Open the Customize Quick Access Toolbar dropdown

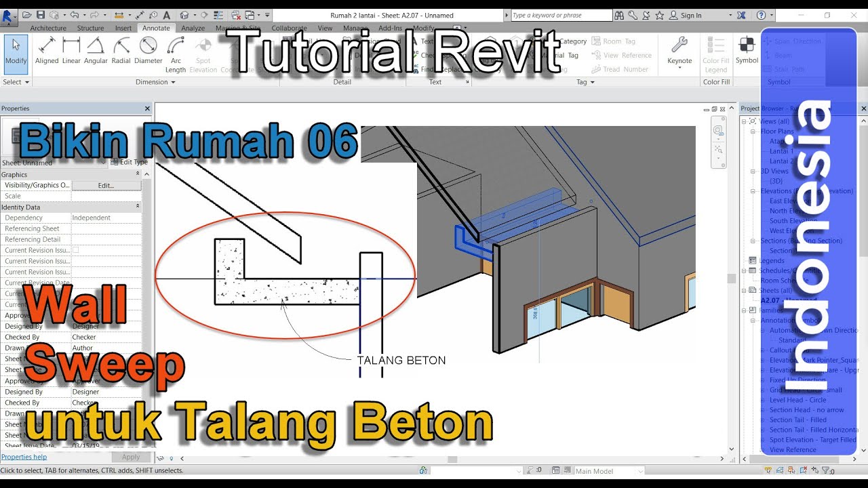coord(267,15)
